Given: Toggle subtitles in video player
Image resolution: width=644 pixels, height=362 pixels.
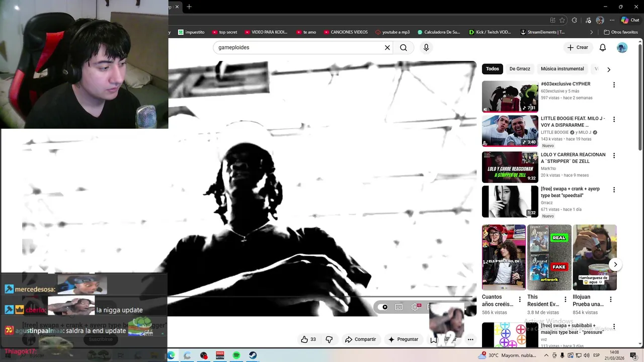Looking at the screenshot, I should (x=399, y=307).
